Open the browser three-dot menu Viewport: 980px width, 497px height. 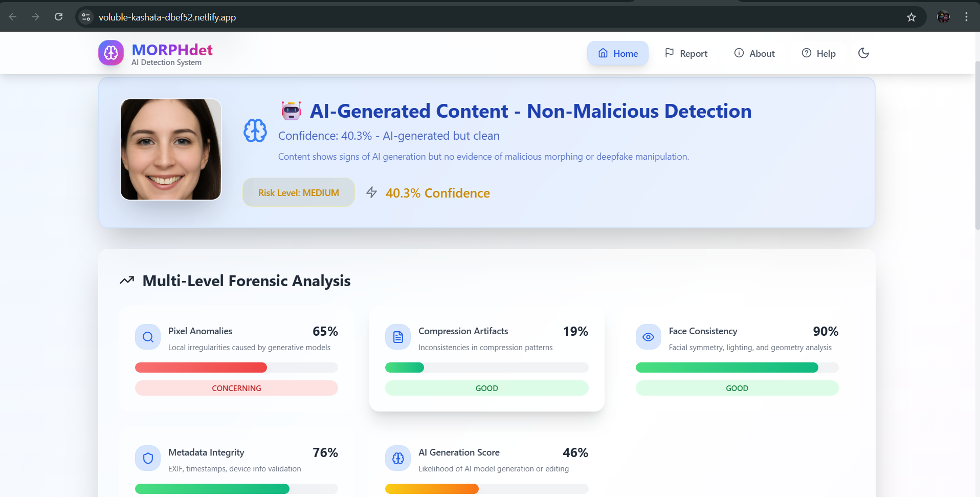(x=966, y=17)
